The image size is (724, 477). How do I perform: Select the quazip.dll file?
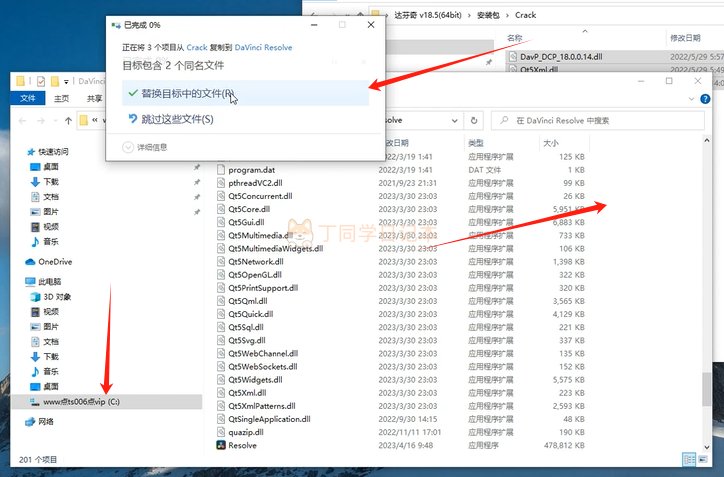tap(250, 432)
